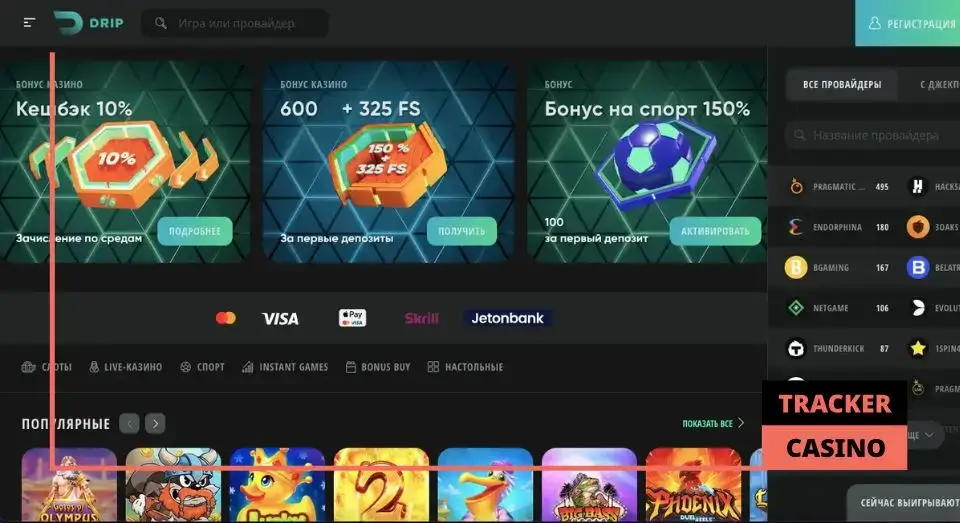Select the Thunderkick provider icon
960x523 pixels.
tap(796, 348)
